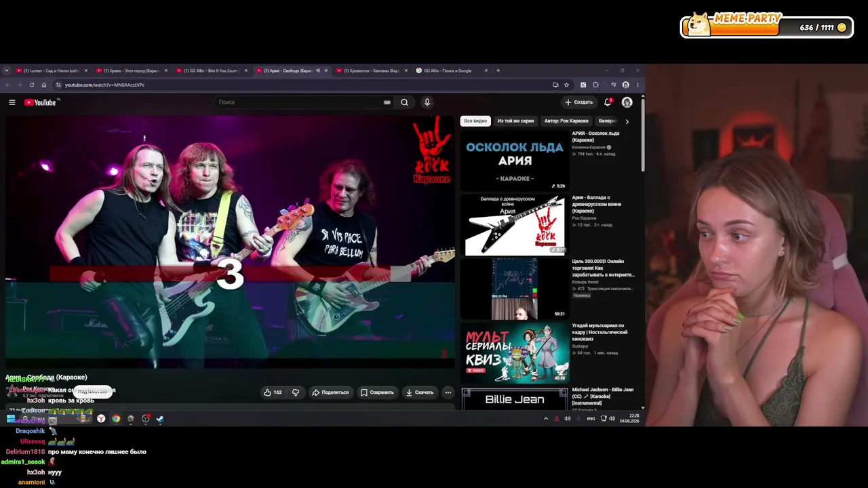Show hidden system tray icons
This screenshot has width=868, height=488.
click(x=546, y=419)
